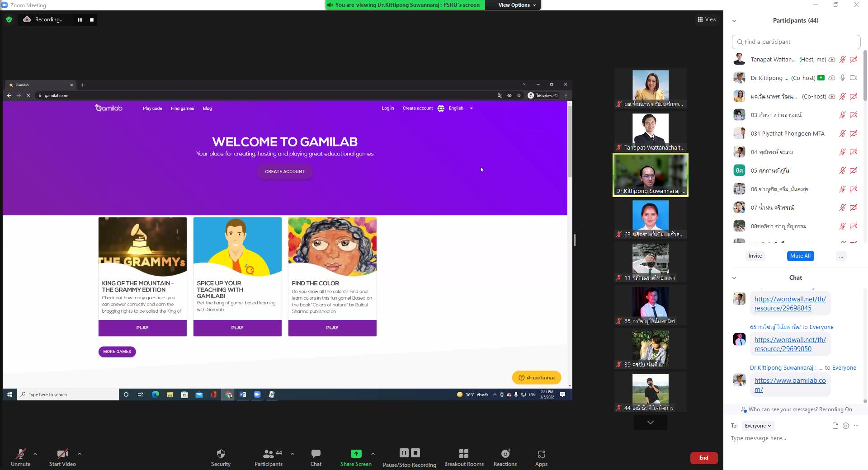Open new tab plus in shared browser
This screenshot has height=470, width=868.
coord(83,85)
